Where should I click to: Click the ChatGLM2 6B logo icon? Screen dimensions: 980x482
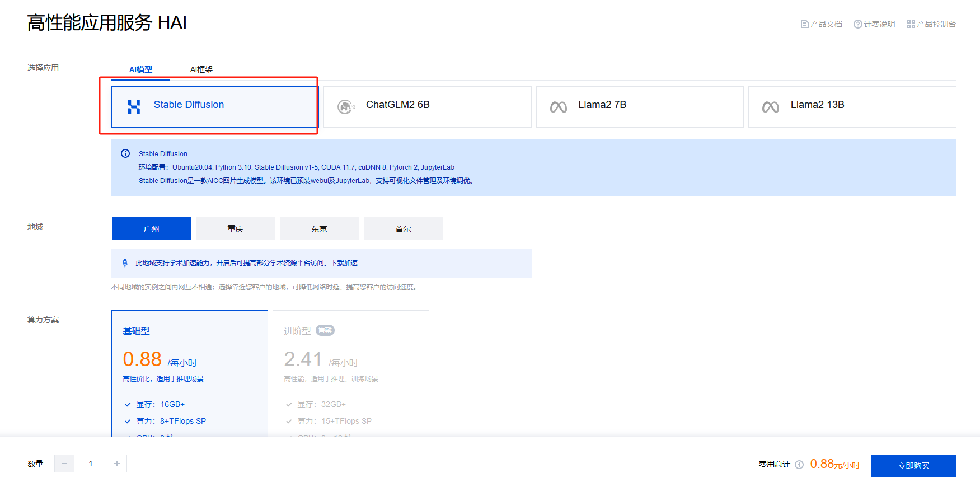[x=346, y=106]
